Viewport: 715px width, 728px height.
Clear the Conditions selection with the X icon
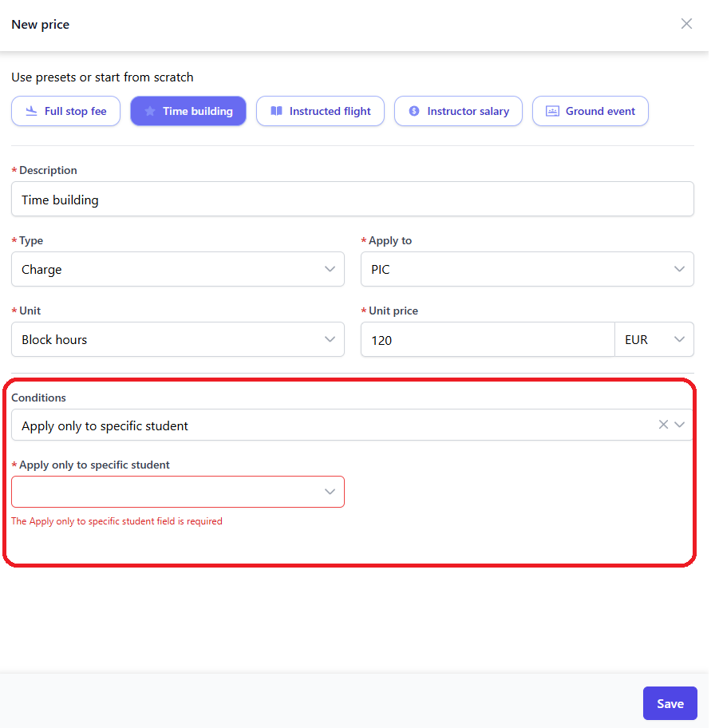click(663, 425)
